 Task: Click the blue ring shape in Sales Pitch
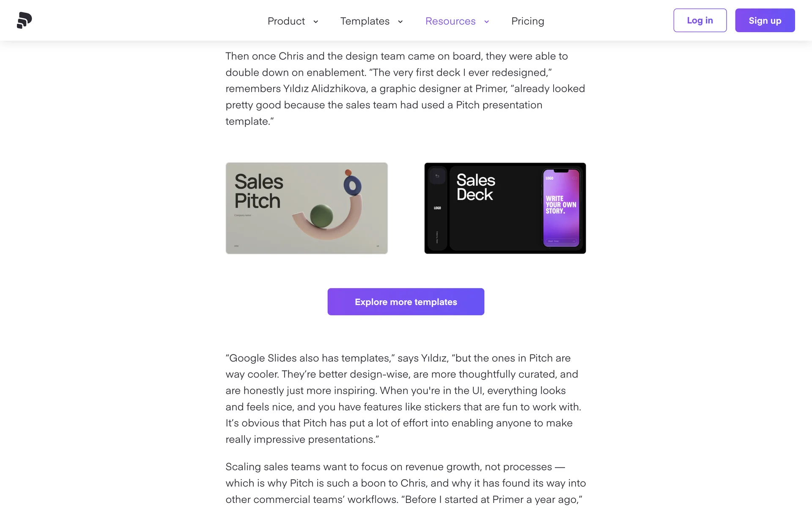point(352,185)
